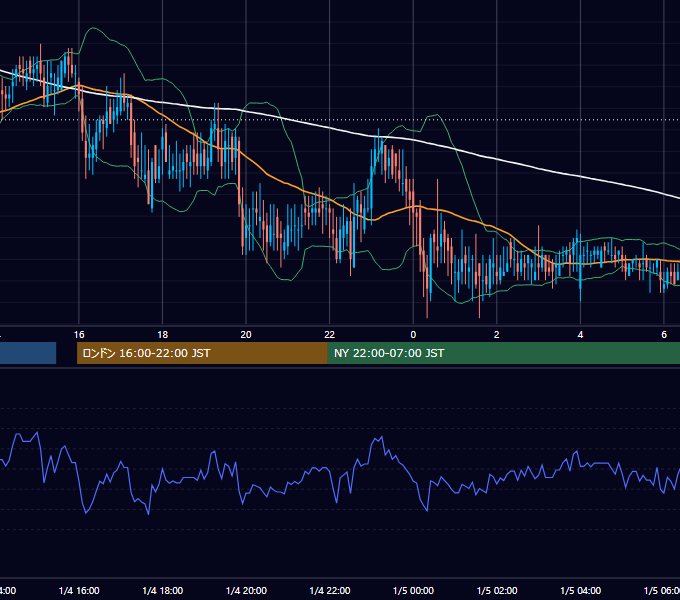Click the 1/4 22:00 date label
This screenshot has height=600, width=680.
pyautogui.click(x=330, y=590)
